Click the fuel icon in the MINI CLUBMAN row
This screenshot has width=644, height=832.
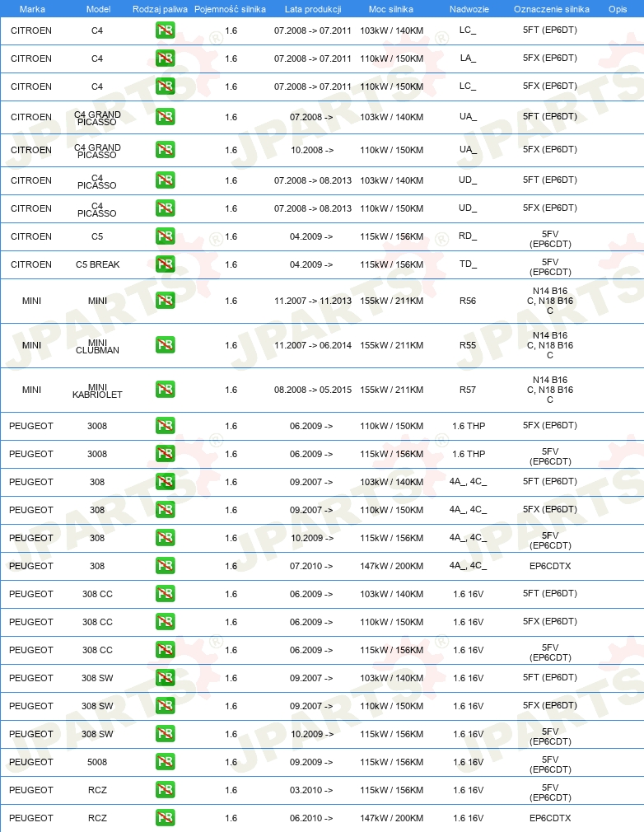click(x=165, y=345)
